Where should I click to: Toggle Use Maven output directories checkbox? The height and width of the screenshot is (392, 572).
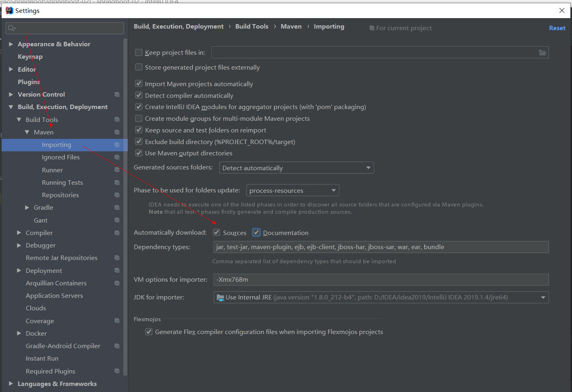click(x=139, y=153)
